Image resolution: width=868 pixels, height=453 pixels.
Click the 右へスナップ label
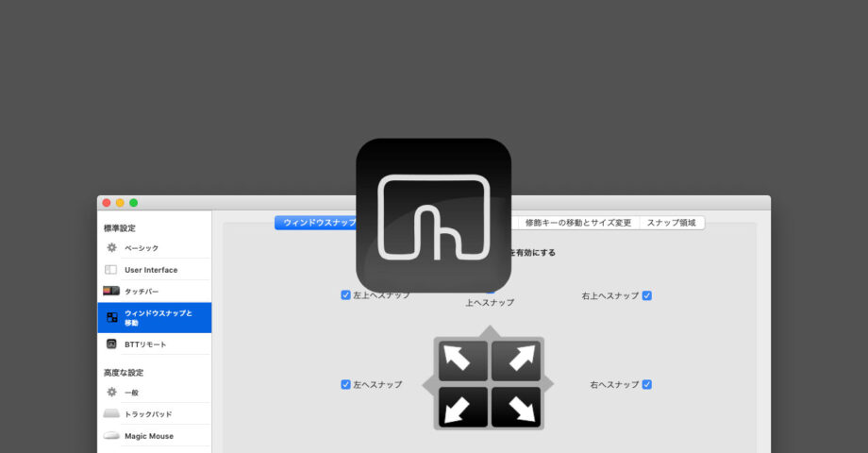point(614,384)
